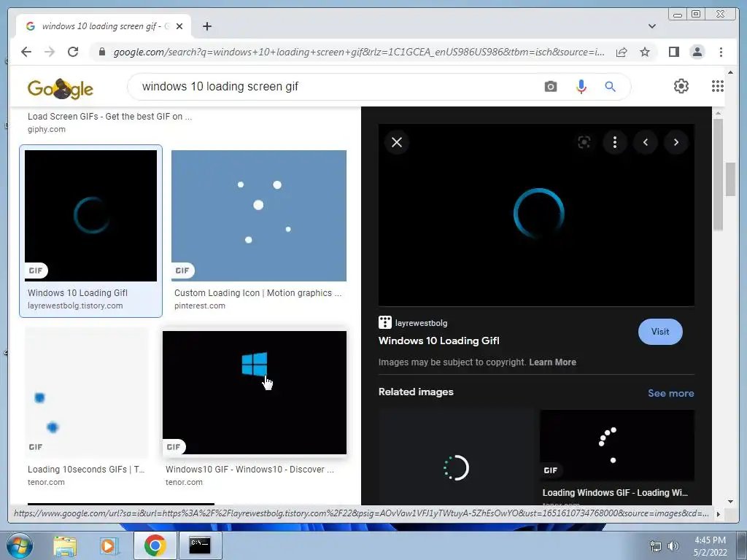Open the Google apps grid
Screen dimensions: 747x560
tap(718, 86)
